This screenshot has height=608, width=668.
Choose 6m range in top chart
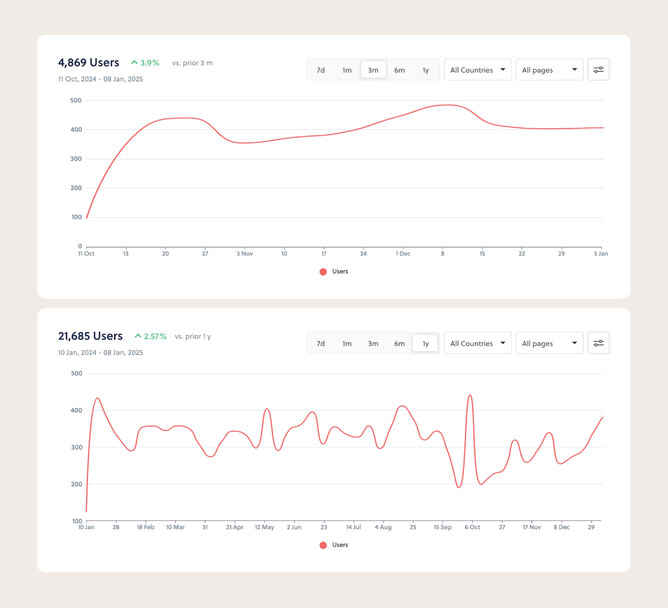coord(399,70)
